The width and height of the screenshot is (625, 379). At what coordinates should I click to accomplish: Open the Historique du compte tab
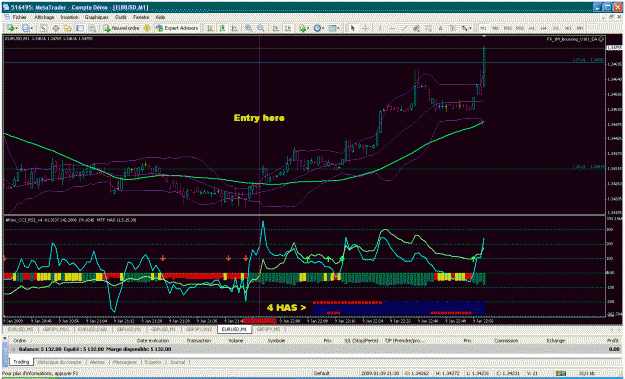pyautogui.click(x=60, y=362)
